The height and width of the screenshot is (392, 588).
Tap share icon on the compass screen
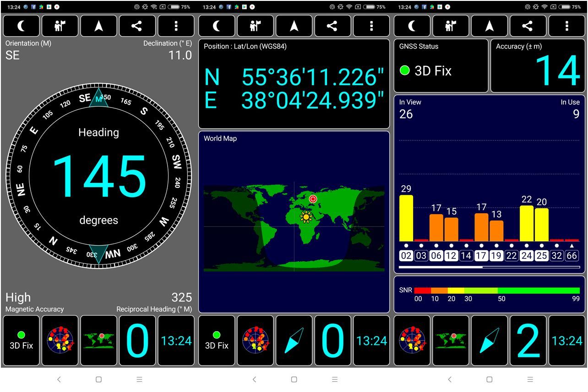click(x=137, y=26)
